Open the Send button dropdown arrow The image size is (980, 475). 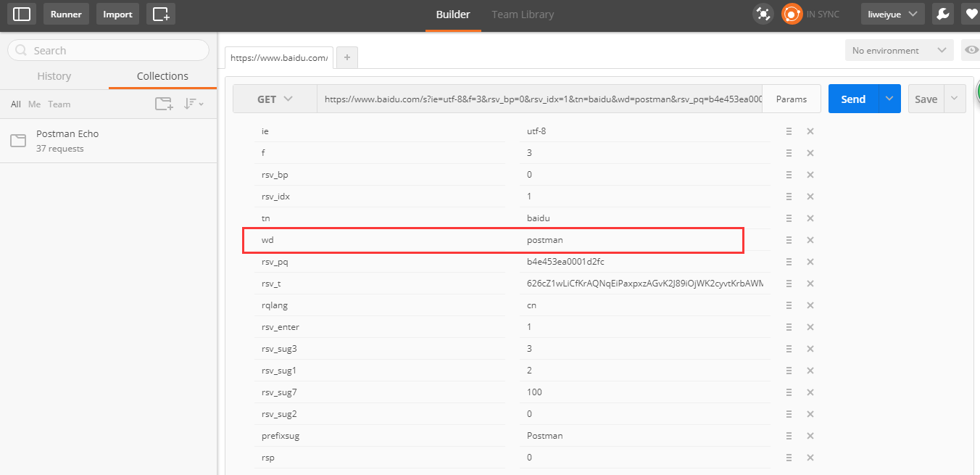click(x=890, y=99)
